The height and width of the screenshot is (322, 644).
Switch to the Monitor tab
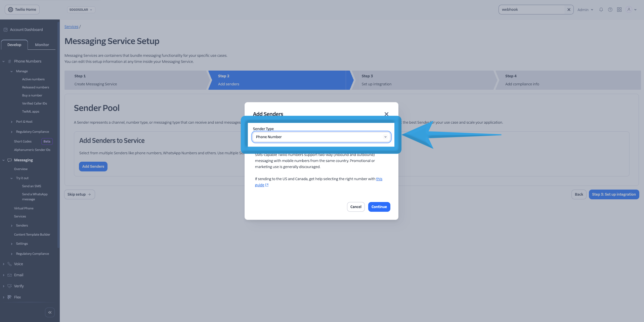click(42, 45)
